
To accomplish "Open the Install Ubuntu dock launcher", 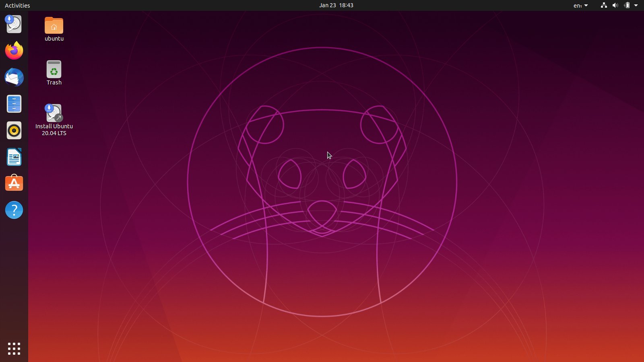I will pyautogui.click(x=14, y=24).
